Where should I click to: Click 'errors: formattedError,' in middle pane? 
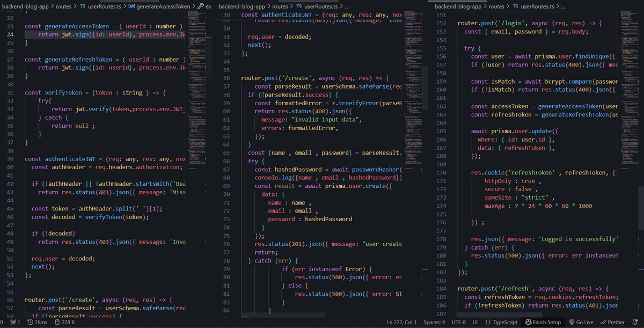coord(299,128)
